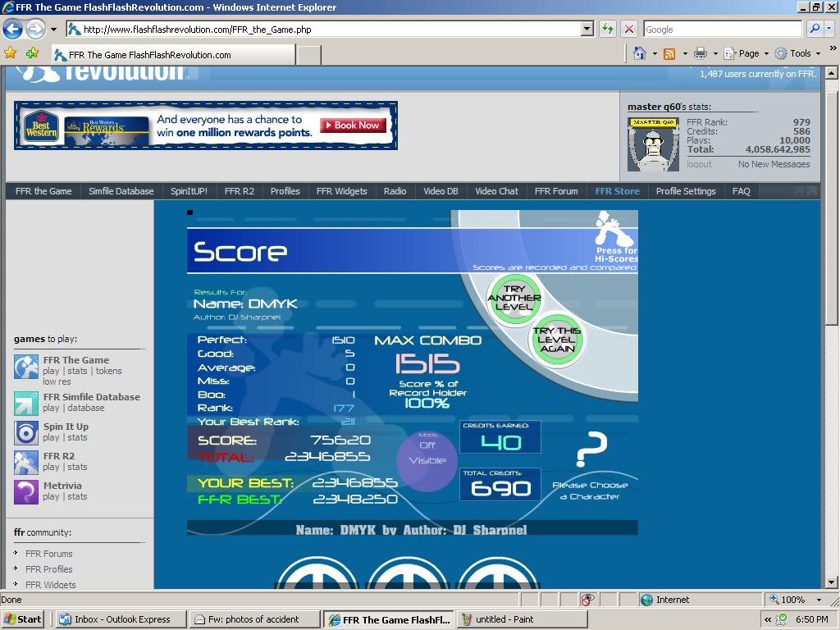This screenshot has height=630, width=840.
Task: Click the Print icon in toolbar
Action: (x=700, y=53)
